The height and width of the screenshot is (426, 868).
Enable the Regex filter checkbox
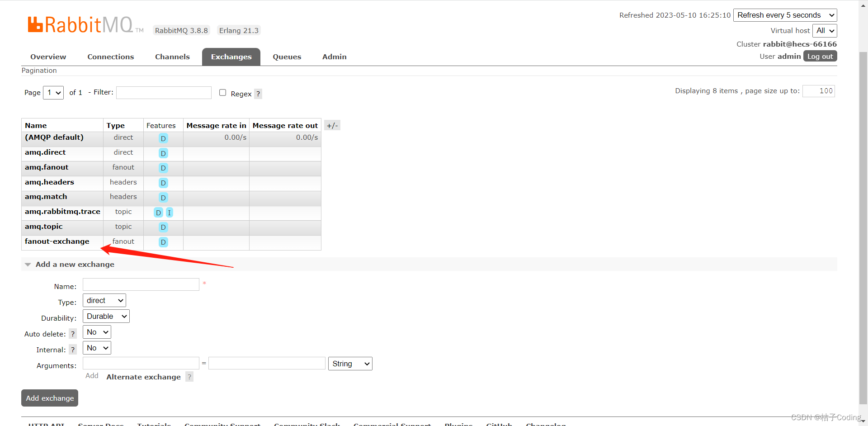click(222, 92)
